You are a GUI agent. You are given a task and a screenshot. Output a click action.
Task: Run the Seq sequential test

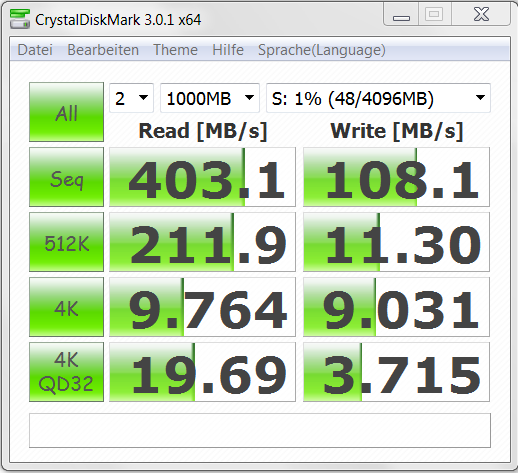pos(66,177)
